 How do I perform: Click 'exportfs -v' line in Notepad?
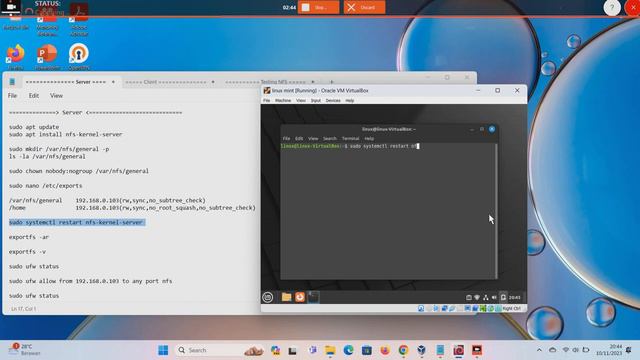click(27, 252)
